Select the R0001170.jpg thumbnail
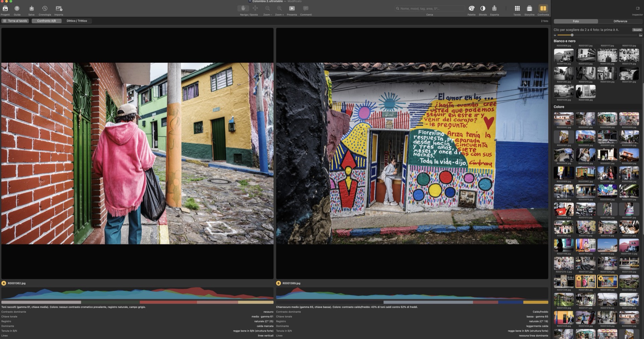 click(x=607, y=245)
